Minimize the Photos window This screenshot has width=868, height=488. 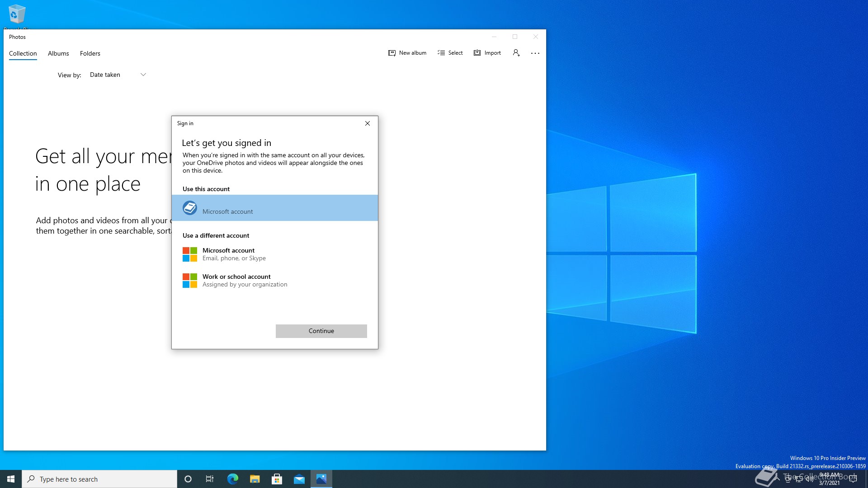(x=494, y=37)
